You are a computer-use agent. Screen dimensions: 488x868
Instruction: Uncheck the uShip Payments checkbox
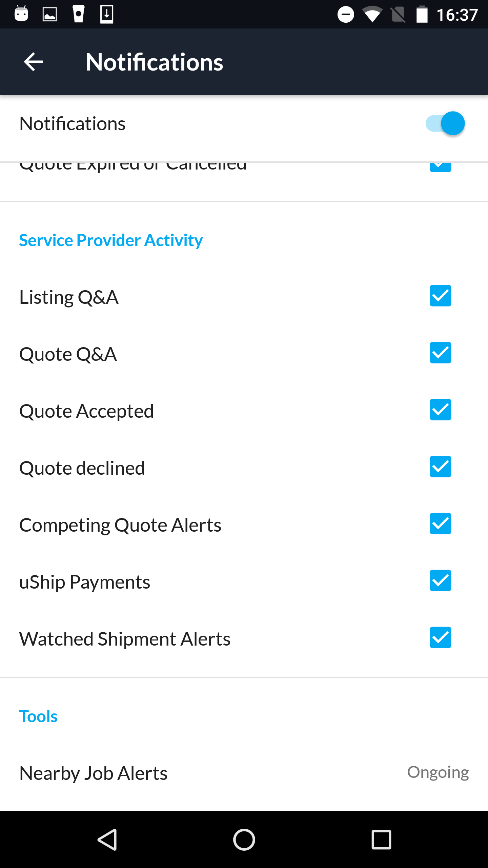point(440,580)
